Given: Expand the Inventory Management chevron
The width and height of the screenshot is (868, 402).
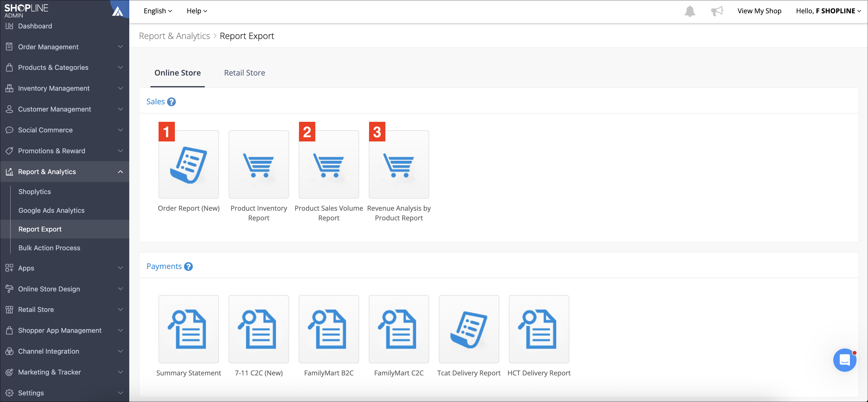Looking at the screenshot, I should pyautogui.click(x=120, y=88).
